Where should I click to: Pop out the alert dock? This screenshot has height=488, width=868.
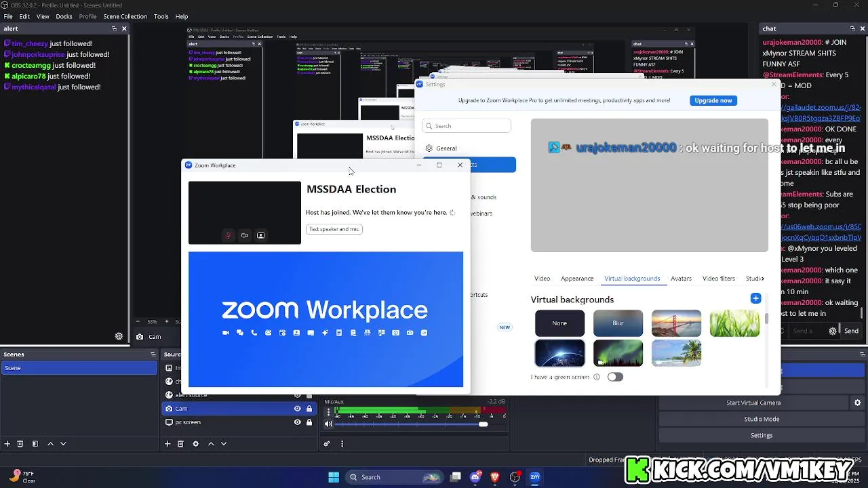pos(114,28)
